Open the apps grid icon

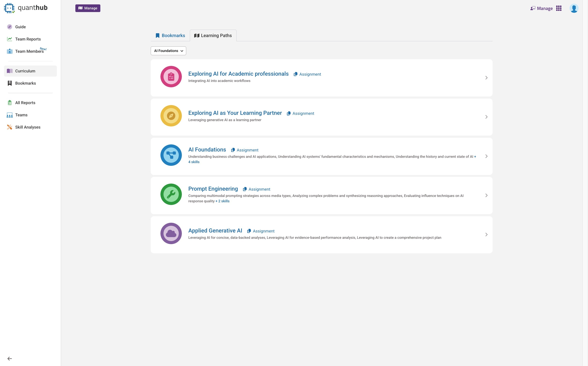(558, 8)
